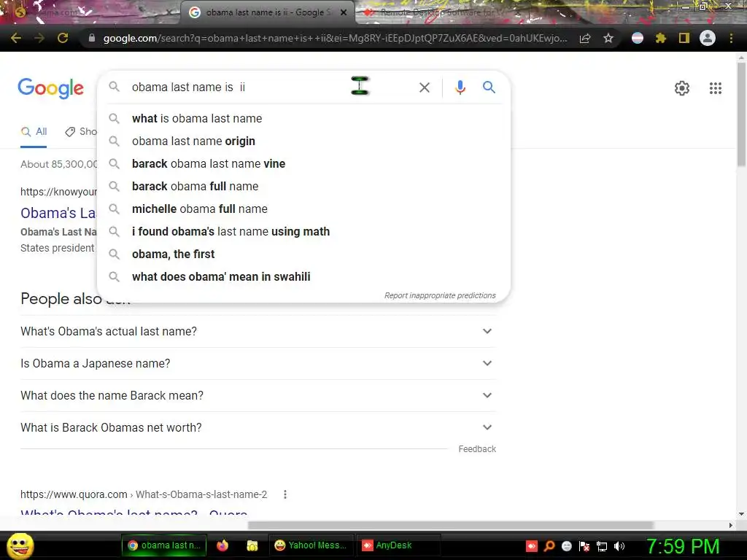This screenshot has width=747, height=560.
Task: Choose suggestion "barack obama full name"
Action: [x=303, y=186]
